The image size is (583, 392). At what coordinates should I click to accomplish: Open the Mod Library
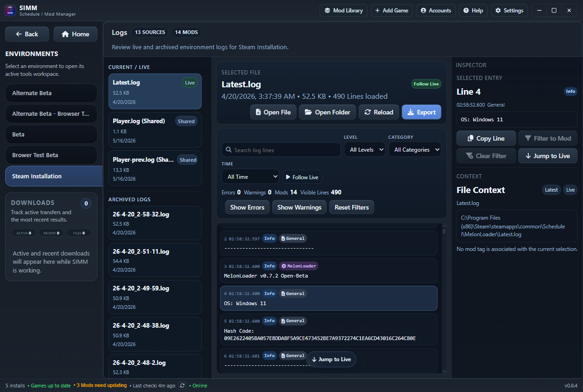(x=343, y=11)
